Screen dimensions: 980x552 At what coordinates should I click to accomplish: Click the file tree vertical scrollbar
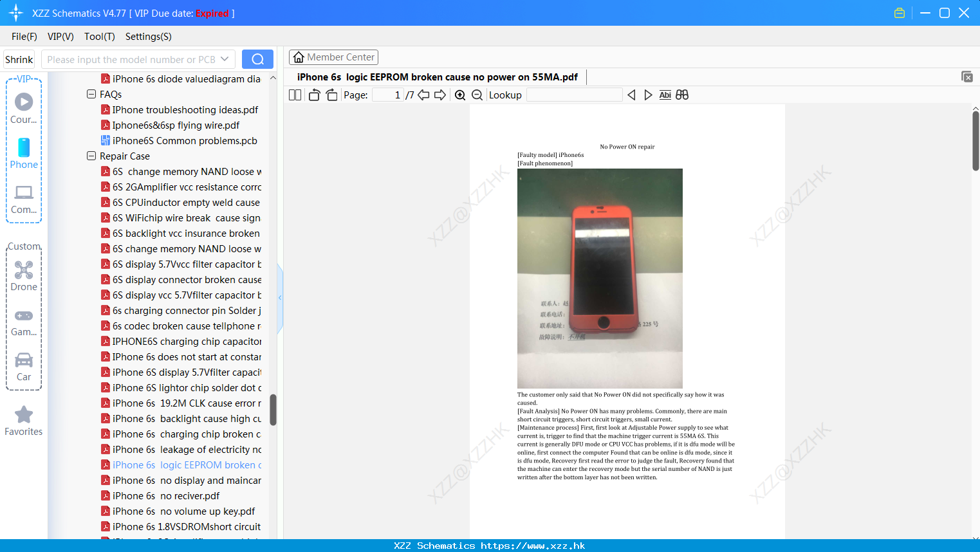tap(273, 410)
